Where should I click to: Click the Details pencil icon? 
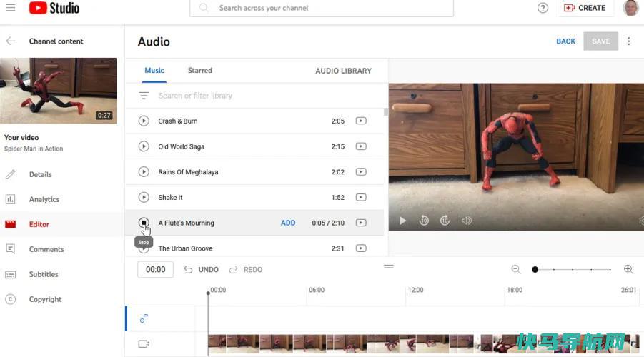[10, 174]
